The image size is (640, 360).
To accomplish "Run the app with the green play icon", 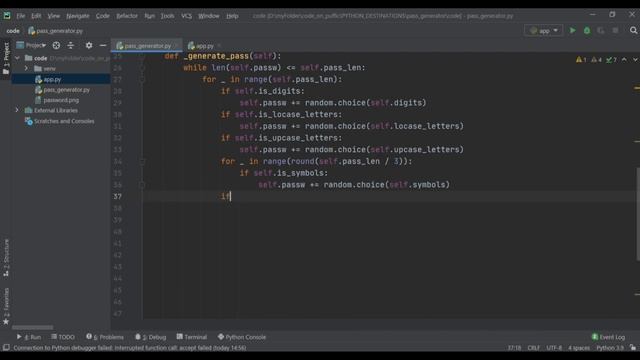I will (x=573, y=31).
